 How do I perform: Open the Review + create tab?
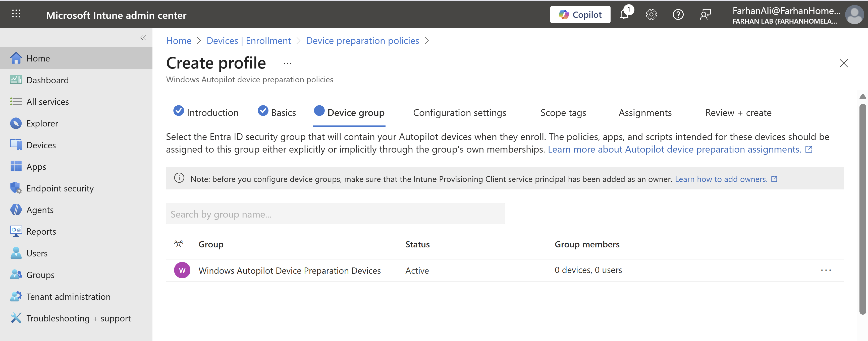pos(738,112)
